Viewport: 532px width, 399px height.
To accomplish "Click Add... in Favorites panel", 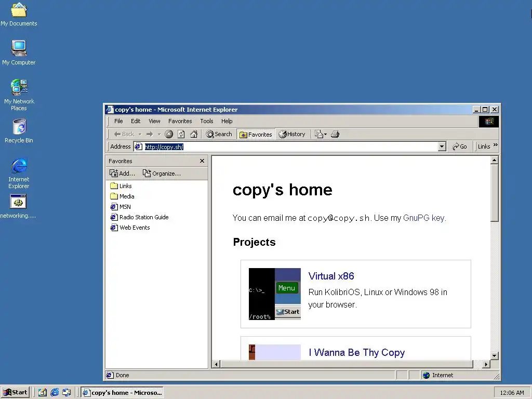I will (x=123, y=174).
